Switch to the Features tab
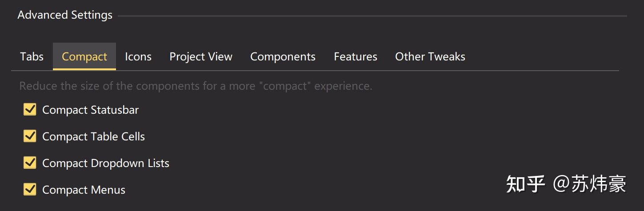The width and height of the screenshot is (644, 211). point(356,57)
